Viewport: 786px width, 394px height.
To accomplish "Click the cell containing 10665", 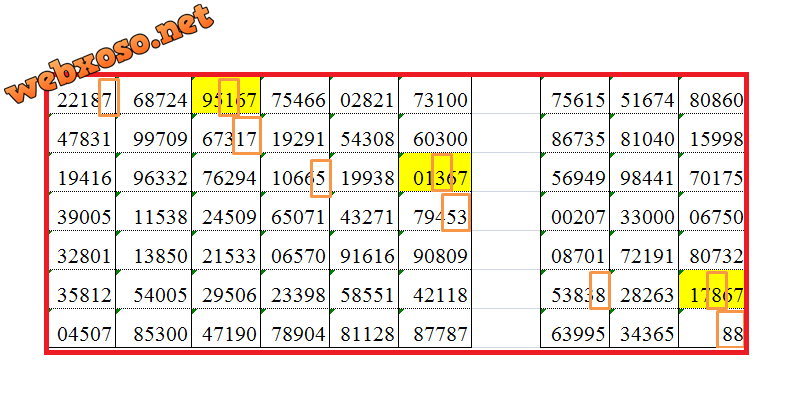I will (295, 172).
